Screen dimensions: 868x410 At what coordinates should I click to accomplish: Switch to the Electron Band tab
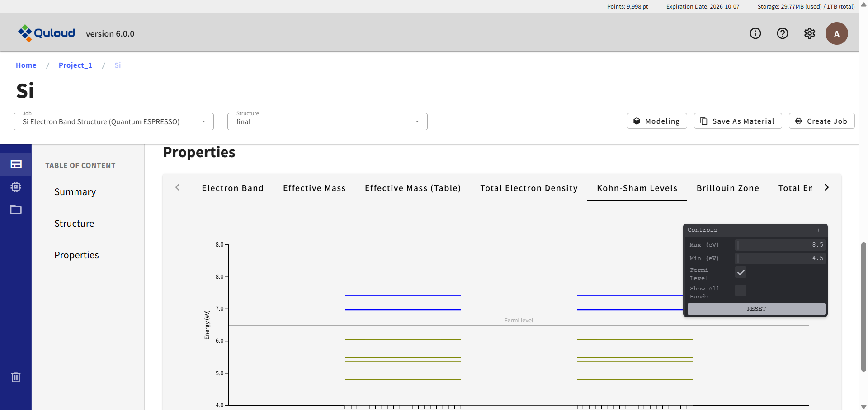point(232,188)
